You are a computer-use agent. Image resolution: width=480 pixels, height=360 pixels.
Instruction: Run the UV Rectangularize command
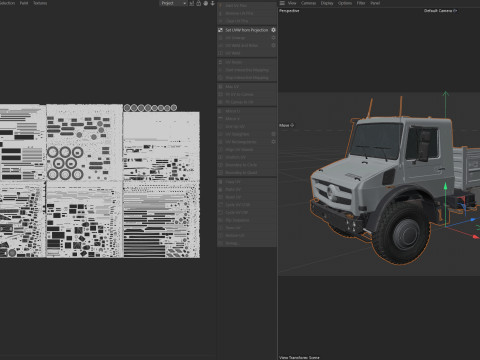(x=247, y=142)
